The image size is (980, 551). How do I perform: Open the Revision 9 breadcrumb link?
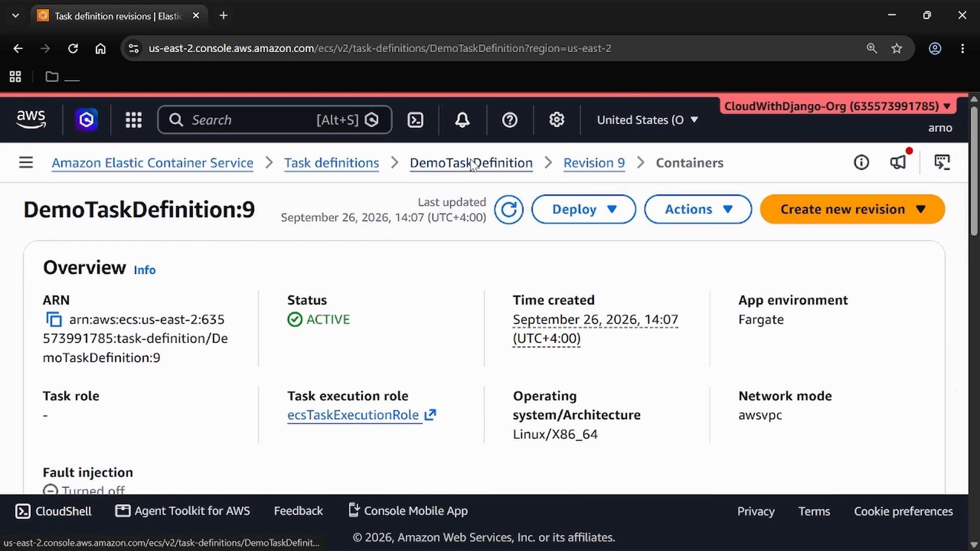[594, 163]
